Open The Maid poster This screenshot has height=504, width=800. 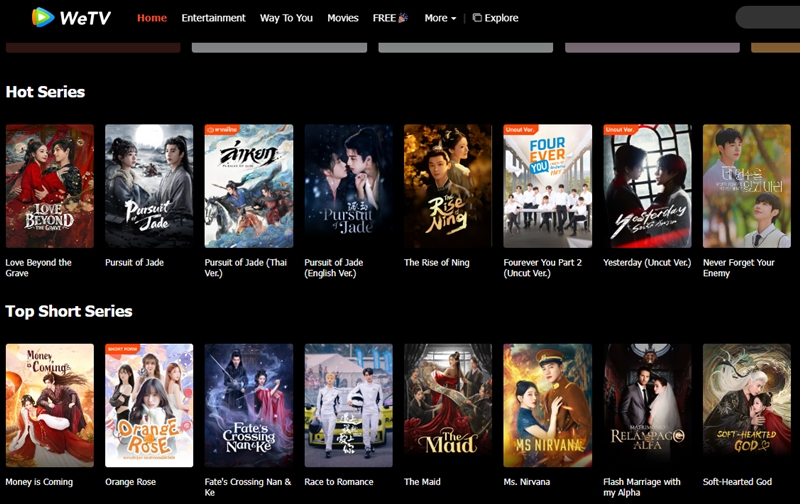pos(448,406)
